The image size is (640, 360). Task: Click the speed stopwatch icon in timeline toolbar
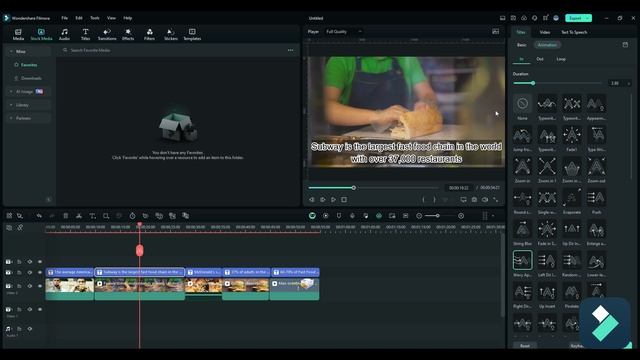pyautogui.click(x=132, y=216)
